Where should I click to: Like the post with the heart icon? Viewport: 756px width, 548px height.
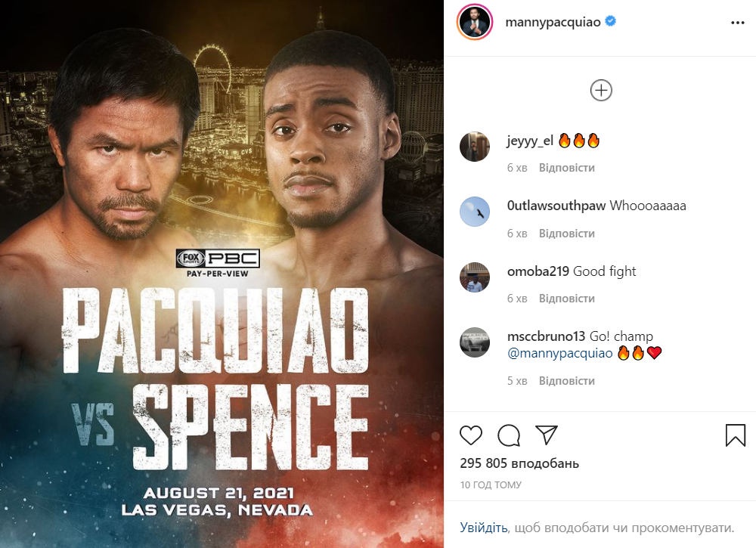pos(471,435)
